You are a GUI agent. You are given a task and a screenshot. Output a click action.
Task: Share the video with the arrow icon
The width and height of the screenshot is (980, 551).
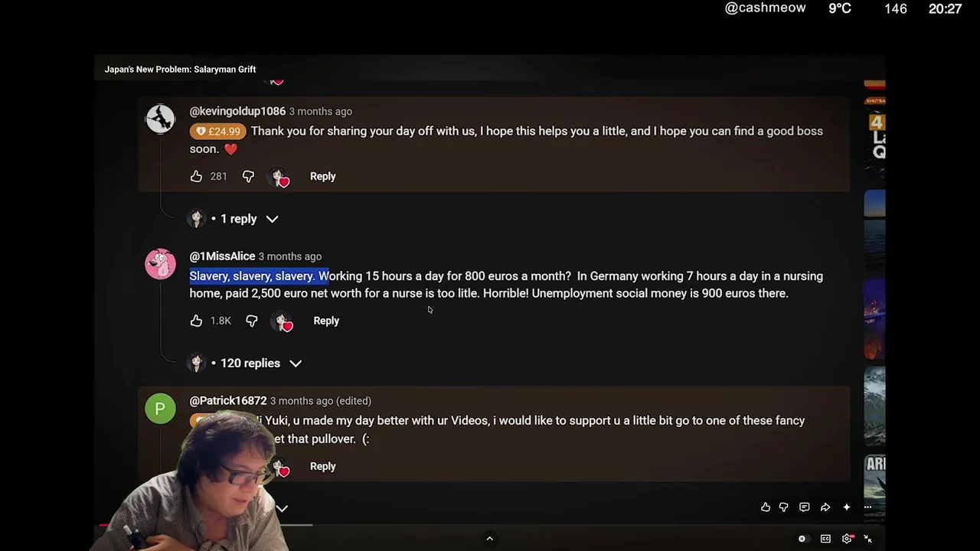point(825,507)
